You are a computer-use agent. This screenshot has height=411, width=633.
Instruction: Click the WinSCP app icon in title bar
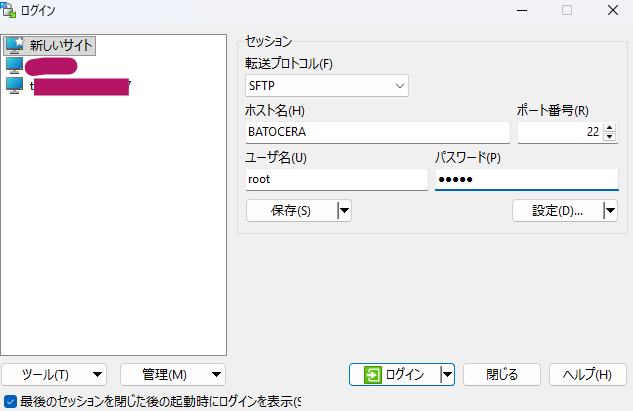9,10
